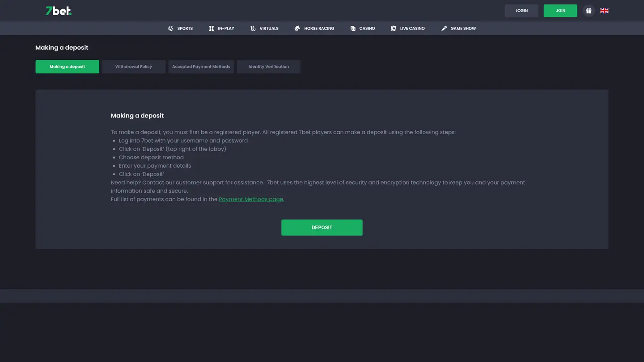Click 'Enter your payment details' bullet

[155, 166]
